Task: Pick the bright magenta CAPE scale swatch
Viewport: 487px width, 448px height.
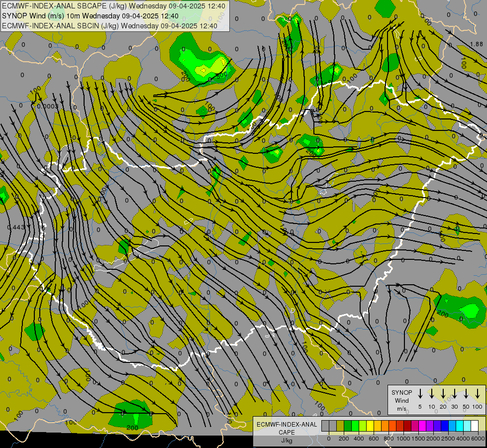Action: pos(422,426)
